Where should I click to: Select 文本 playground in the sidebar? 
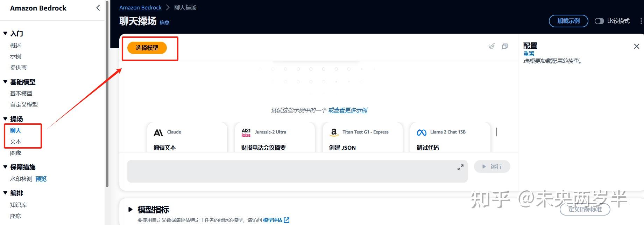click(16, 142)
